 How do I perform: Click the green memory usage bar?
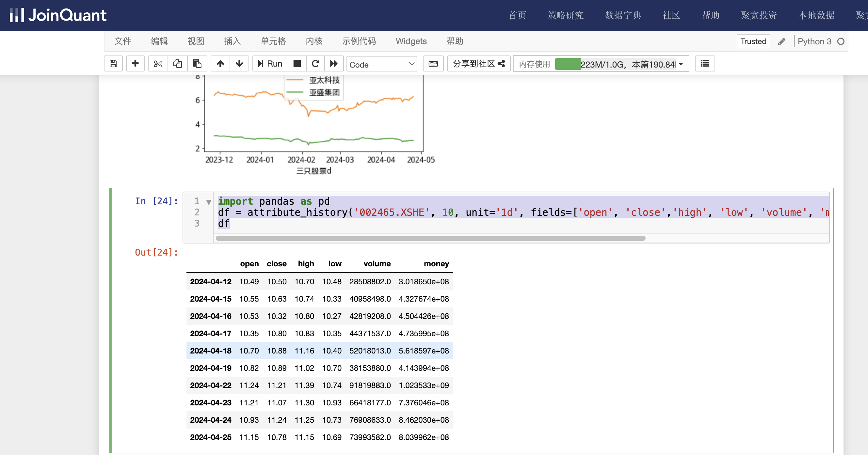568,64
